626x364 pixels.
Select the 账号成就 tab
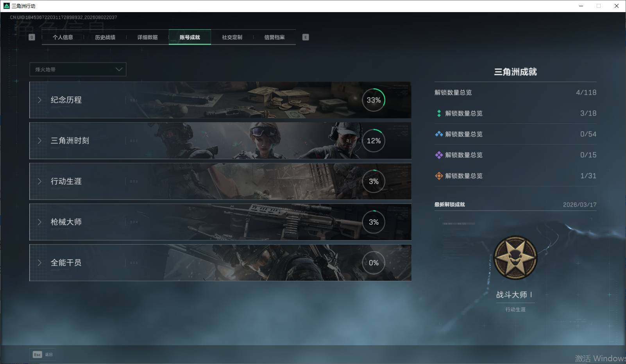(x=190, y=37)
